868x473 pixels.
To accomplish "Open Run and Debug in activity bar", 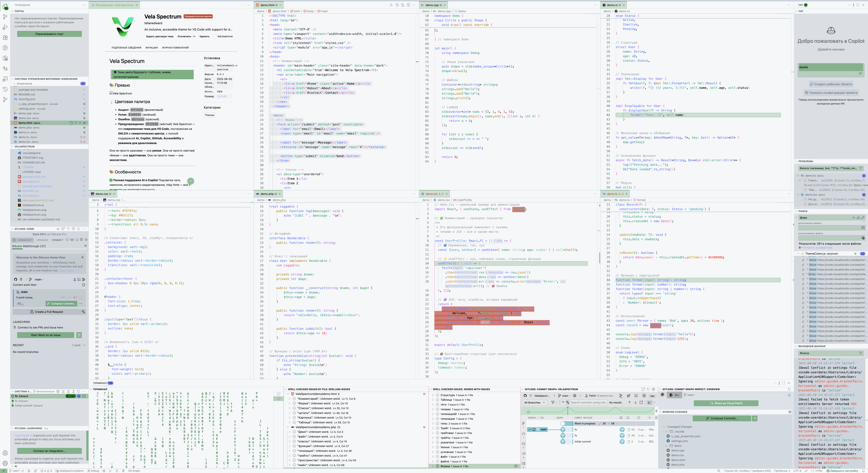I will 5,27.
